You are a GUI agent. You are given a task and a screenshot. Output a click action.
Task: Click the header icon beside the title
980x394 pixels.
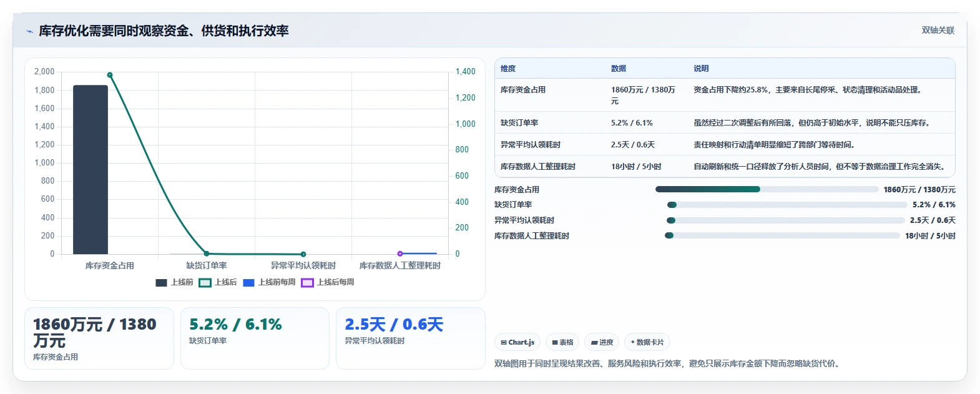tap(29, 31)
